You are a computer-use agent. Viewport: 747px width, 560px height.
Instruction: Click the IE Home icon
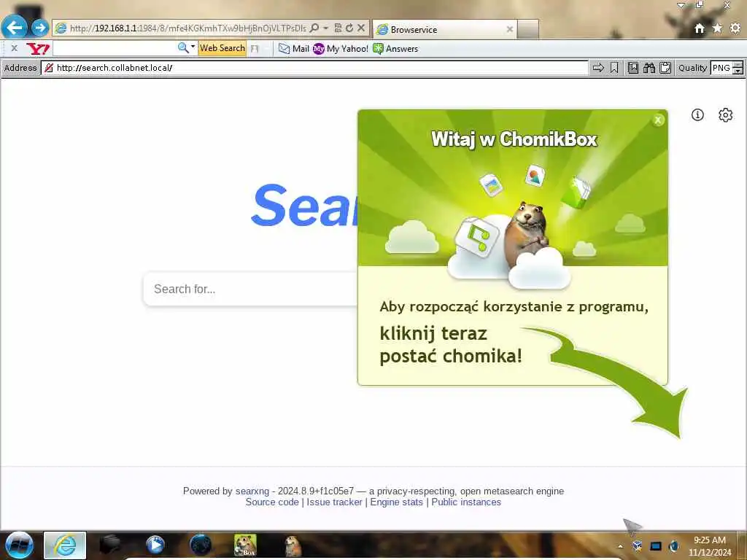pyautogui.click(x=700, y=28)
